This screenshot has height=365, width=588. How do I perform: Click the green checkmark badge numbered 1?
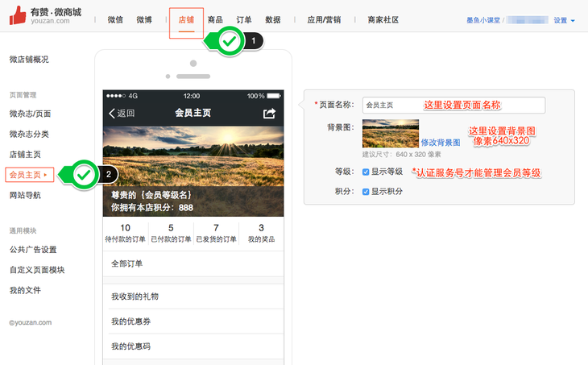[230, 40]
